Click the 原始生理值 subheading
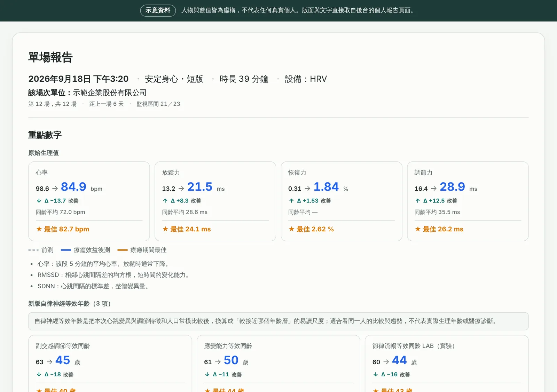557x392 pixels. [x=44, y=153]
